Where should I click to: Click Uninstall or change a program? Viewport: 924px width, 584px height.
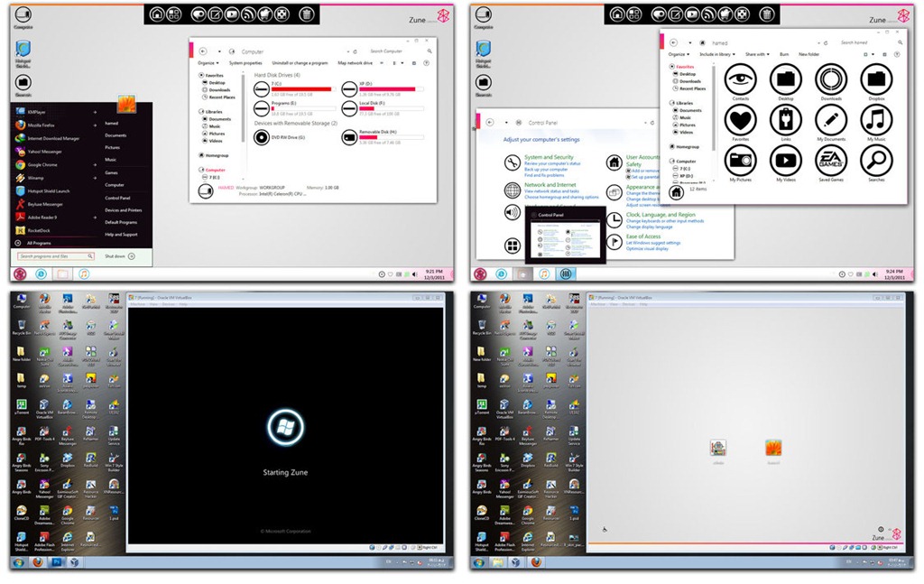(x=300, y=63)
